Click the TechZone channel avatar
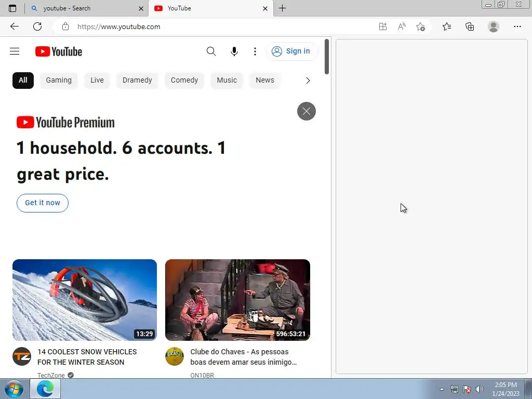The height and width of the screenshot is (399, 532). point(22,356)
